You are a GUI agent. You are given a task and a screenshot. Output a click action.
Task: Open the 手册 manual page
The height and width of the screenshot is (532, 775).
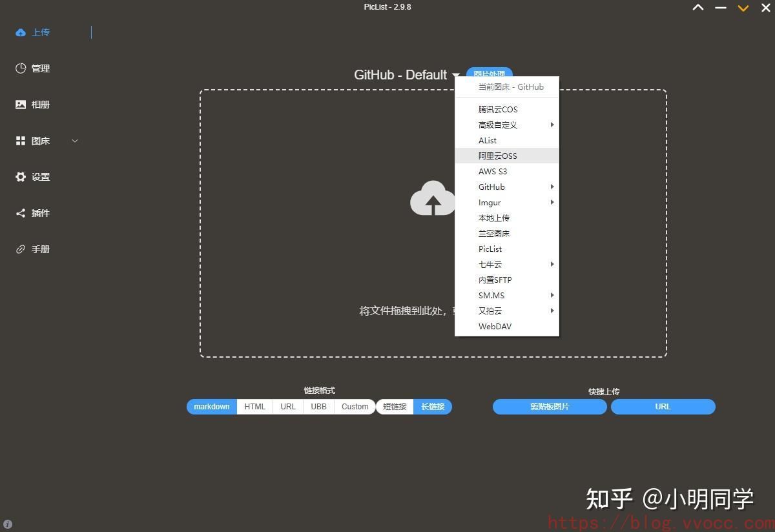pyautogui.click(x=32, y=249)
